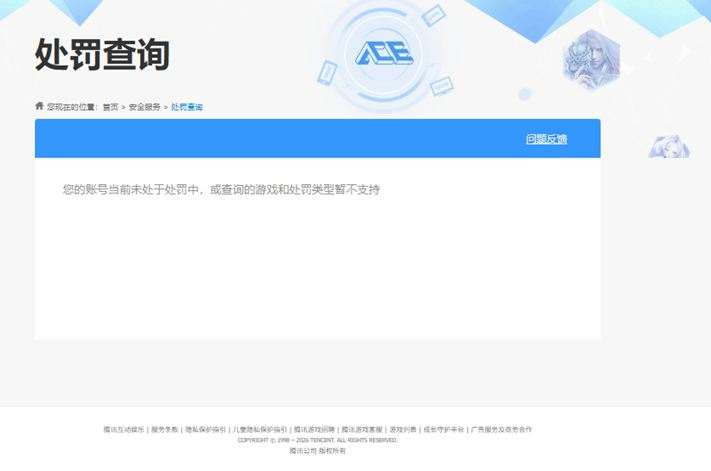Open 广告服务及商务合作 footer link
711x471 pixels.
pyautogui.click(x=501, y=429)
